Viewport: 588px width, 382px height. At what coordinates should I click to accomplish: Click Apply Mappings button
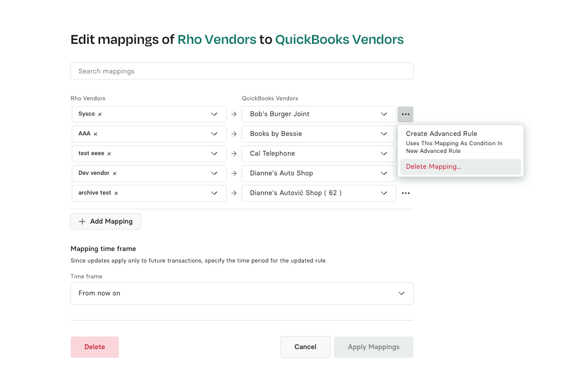pos(373,347)
